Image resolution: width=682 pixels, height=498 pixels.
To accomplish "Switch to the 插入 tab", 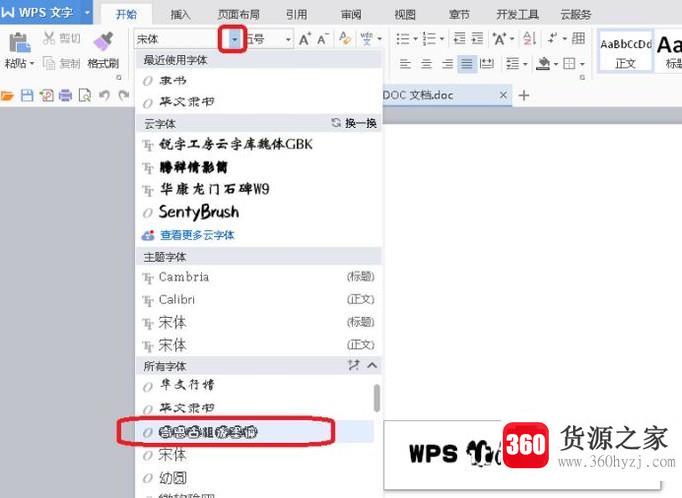I will pyautogui.click(x=181, y=14).
